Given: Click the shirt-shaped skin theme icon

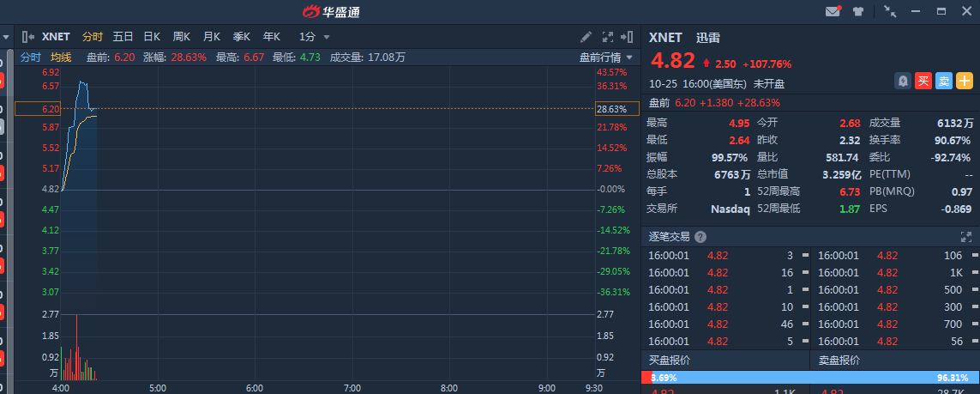Looking at the screenshot, I should pos(857,11).
